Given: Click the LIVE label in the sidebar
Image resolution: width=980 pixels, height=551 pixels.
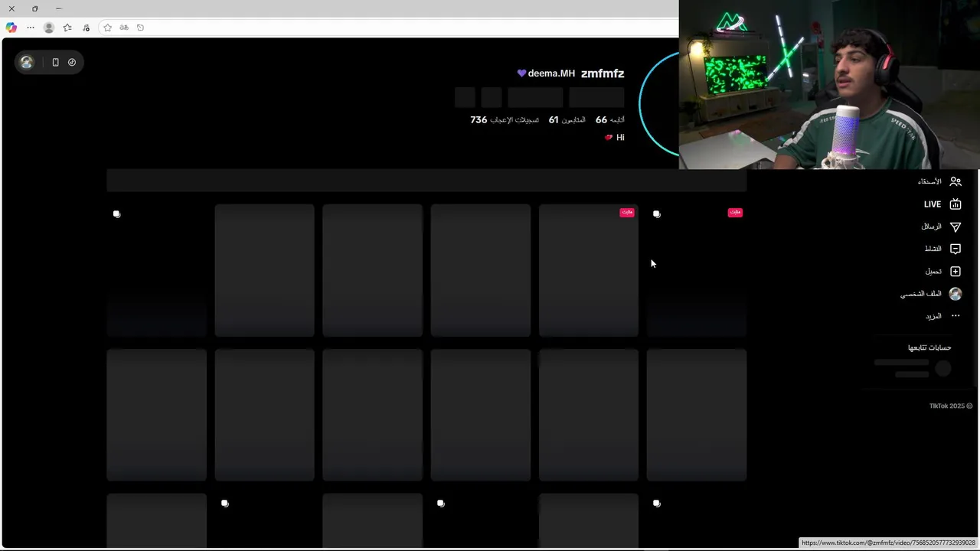Looking at the screenshot, I should [932, 204].
